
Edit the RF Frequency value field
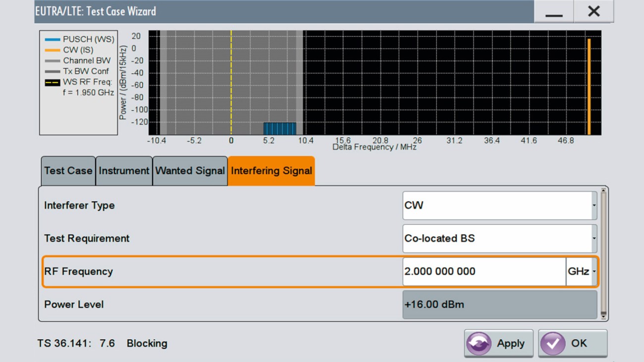[483, 271]
